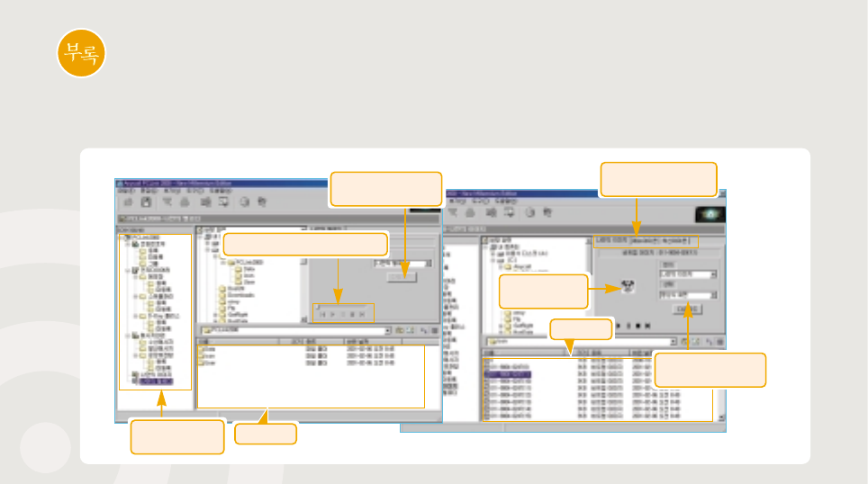Viewport: 868px width, 484px height.
Task: Select the highlighted item at bottom of left category tree
Action: coord(156,381)
